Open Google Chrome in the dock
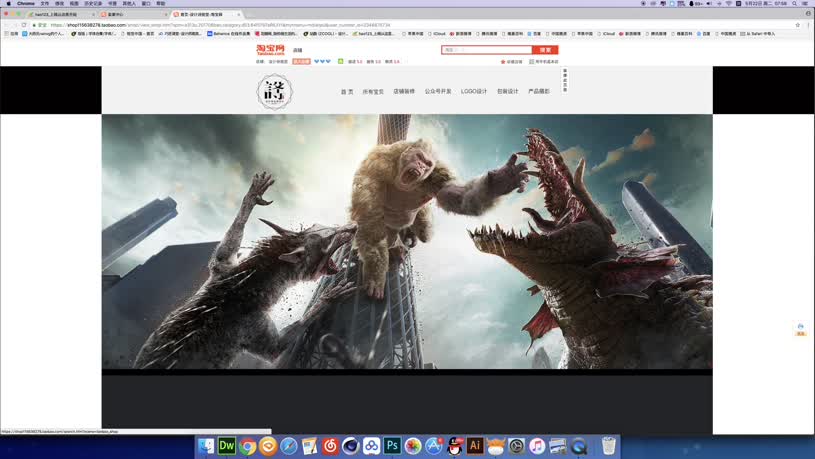This screenshot has height=459, width=815. pyautogui.click(x=247, y=446)
